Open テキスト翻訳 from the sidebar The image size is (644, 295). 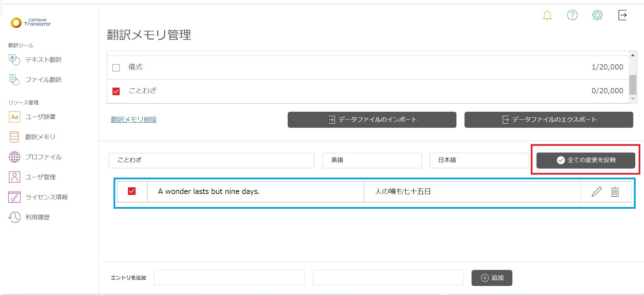coord(43,60)
